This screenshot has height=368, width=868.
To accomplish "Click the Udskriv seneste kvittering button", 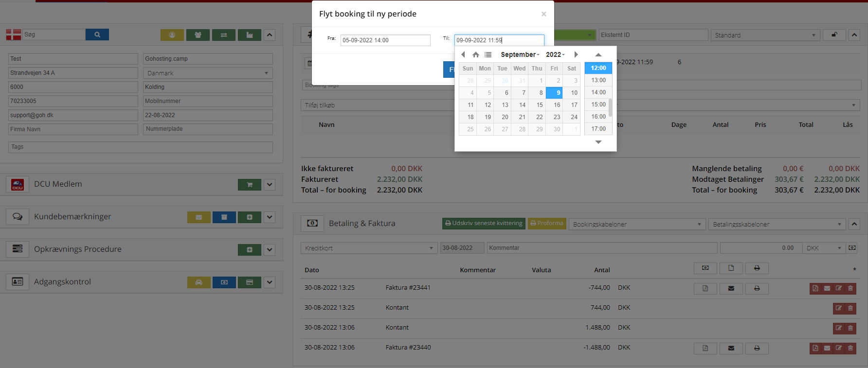I will (484, 223).
